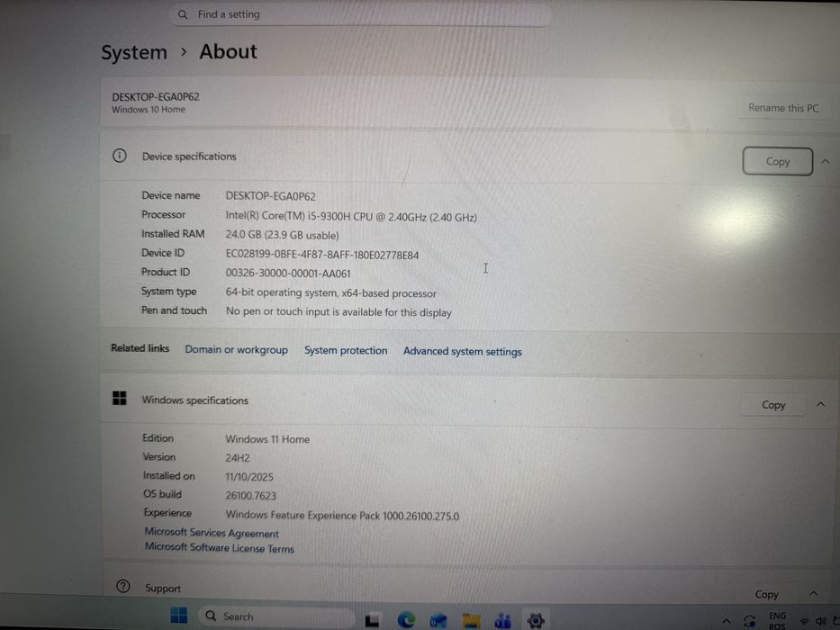Viewport: 840px width, 630px height.
Task: Click the Settings gear taskbar icon
Action: (535, 620)
